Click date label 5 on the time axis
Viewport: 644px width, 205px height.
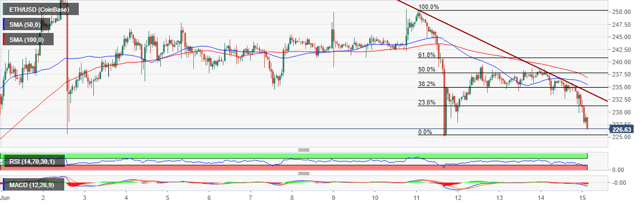click(168, 197)
